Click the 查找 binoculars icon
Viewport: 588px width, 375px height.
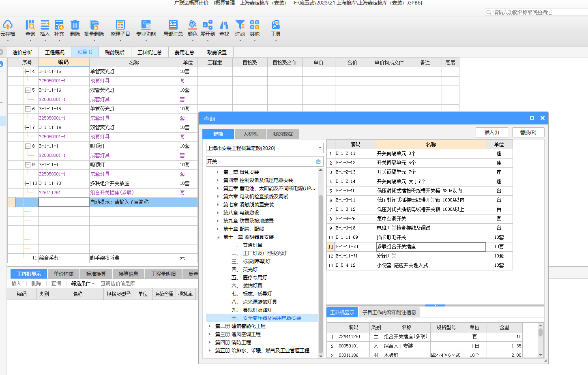[x=224, y=28]
